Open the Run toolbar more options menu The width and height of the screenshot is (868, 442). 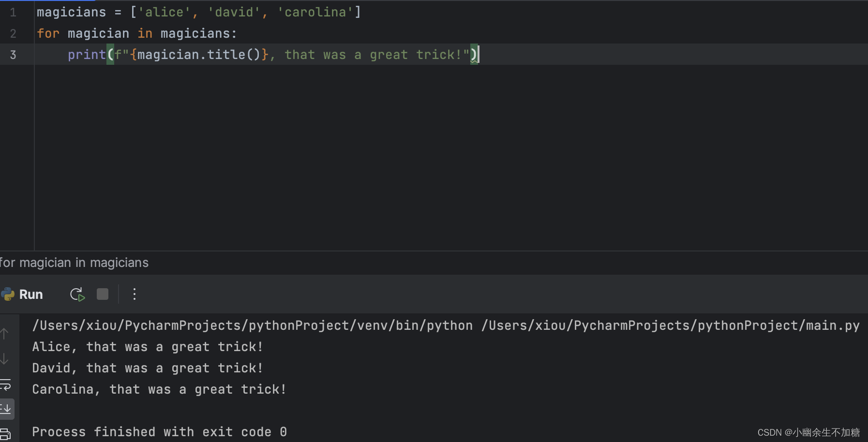coord(135,294)
